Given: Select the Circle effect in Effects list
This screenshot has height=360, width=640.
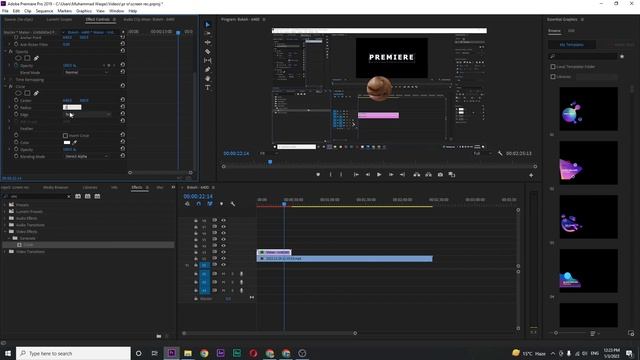Looking at the screenshot, I should pyautogui.click(x=88, y=245).
